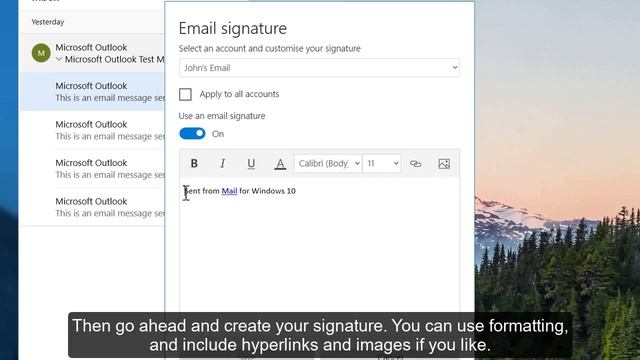Turn off the email signature toggle

(192, 133)
